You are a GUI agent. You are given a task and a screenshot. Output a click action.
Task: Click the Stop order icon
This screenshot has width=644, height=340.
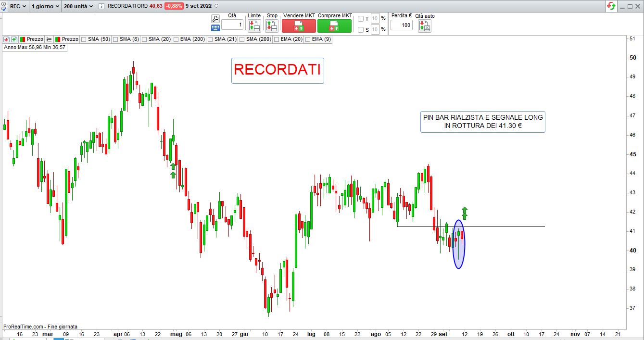(272, 26)
